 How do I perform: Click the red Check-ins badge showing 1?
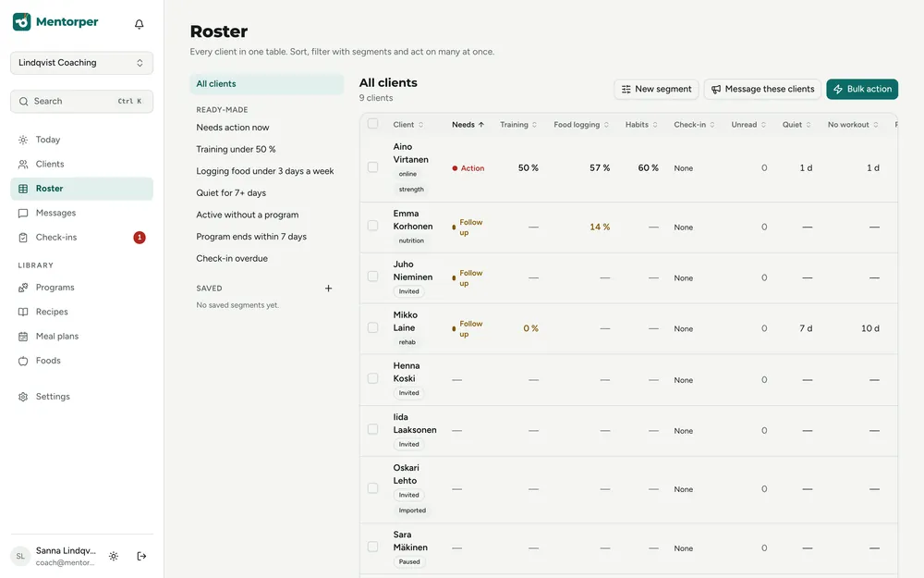tap(140, 238)
